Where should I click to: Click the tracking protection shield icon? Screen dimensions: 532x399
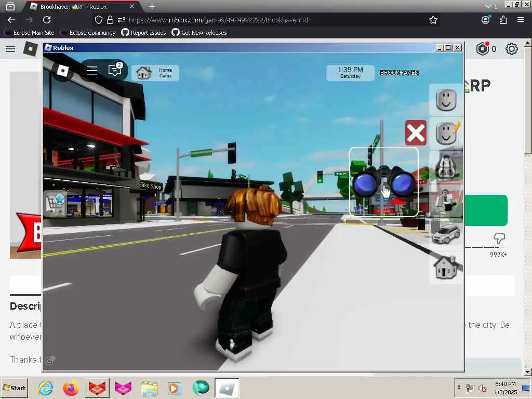pos(98,20)
